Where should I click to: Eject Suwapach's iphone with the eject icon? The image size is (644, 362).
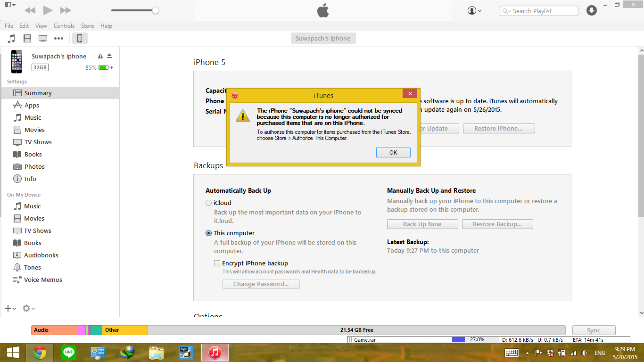pos(109,56)
